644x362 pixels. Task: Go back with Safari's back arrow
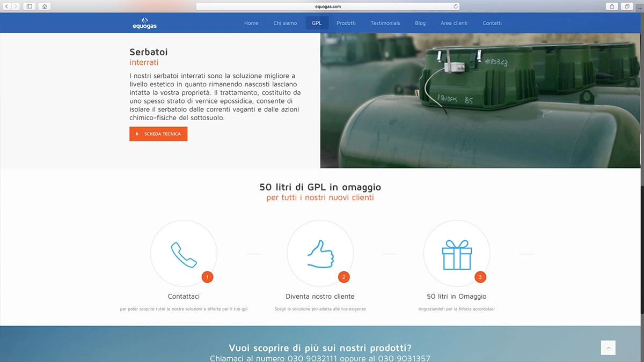click(x=7, y=6)
